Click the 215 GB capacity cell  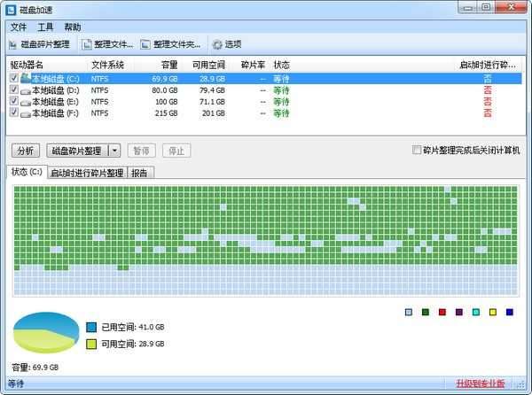[x=167, y=113]
